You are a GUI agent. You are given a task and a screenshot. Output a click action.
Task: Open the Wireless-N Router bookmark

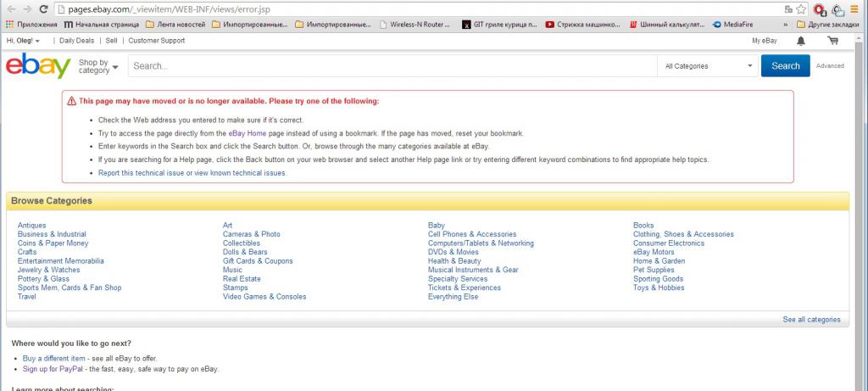click(415, 25)
